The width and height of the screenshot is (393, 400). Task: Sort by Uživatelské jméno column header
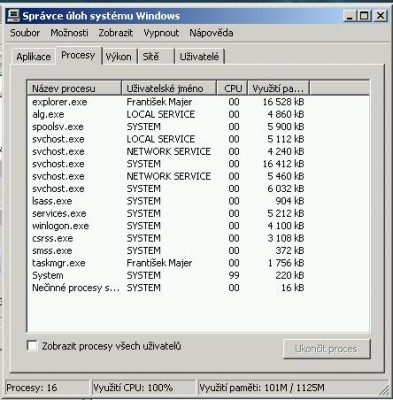(x=169, y=88)
